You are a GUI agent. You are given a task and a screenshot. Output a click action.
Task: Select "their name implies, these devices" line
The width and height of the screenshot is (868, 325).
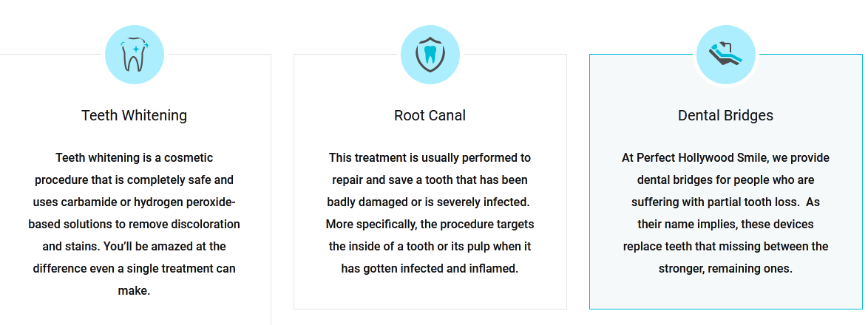click(726, 225)
